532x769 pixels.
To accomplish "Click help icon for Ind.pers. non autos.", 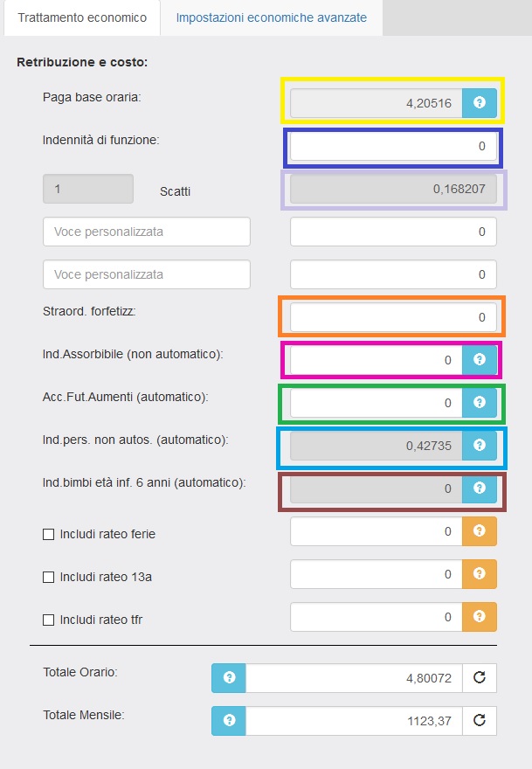I will (x=479, y=446).
